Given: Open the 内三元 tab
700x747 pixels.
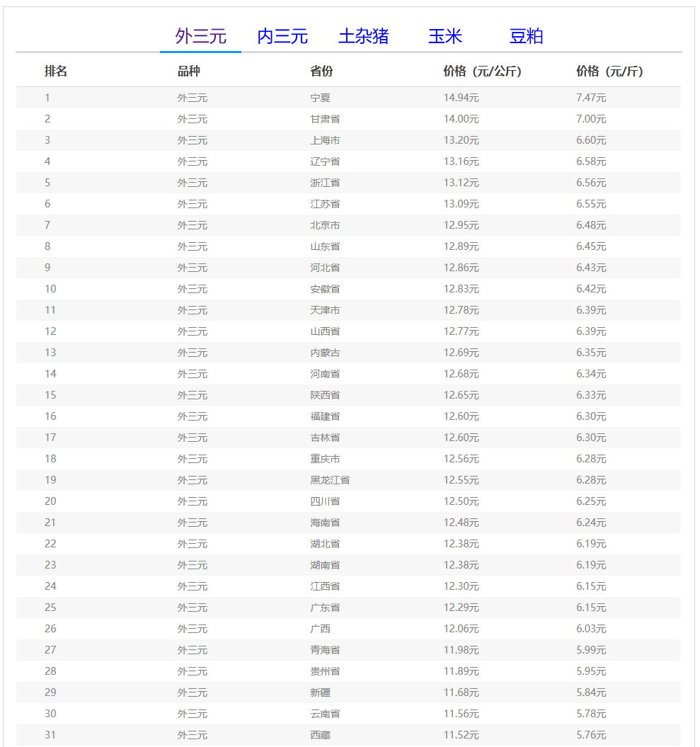Looking at the screenshot, I should (282, 36).
